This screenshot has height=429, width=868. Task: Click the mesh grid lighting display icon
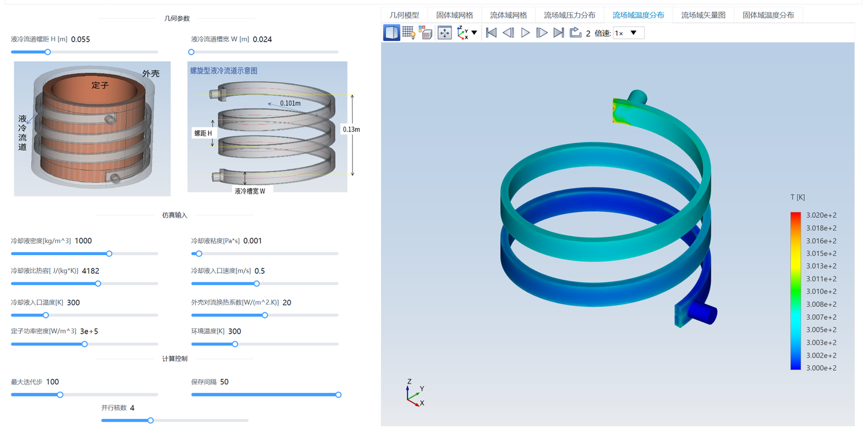(409, 33)
